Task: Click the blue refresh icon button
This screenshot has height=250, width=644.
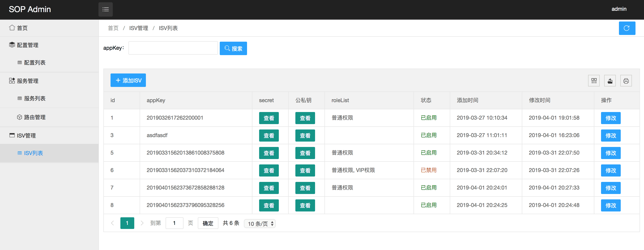Action: [x=627, y=28]
